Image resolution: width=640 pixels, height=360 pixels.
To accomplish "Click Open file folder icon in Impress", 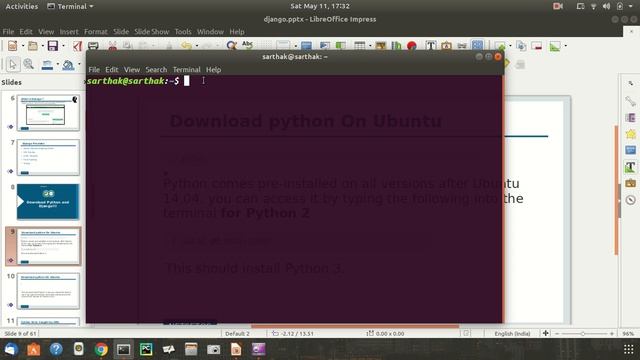I will (x=33, y=46).
